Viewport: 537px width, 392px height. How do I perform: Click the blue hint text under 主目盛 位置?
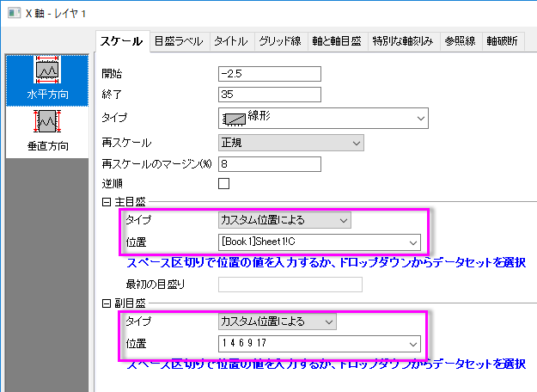[326, 263]
